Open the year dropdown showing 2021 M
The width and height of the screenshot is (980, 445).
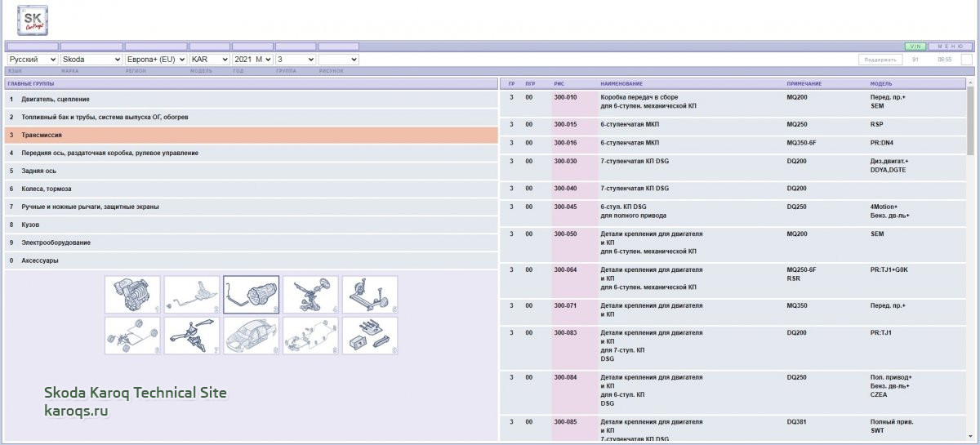(x=252, y=60)
